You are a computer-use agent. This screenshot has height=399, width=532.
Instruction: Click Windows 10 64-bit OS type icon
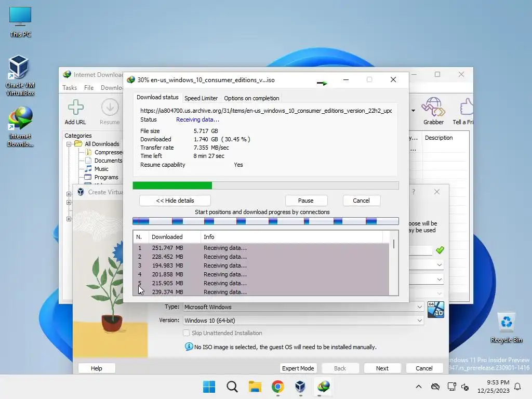(436, 310)
